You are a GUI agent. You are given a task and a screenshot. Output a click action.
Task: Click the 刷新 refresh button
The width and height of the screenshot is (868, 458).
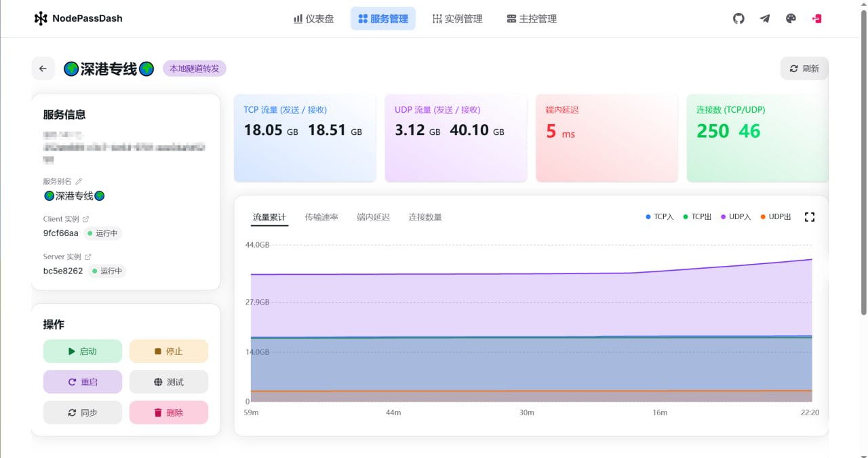[804, 69]
